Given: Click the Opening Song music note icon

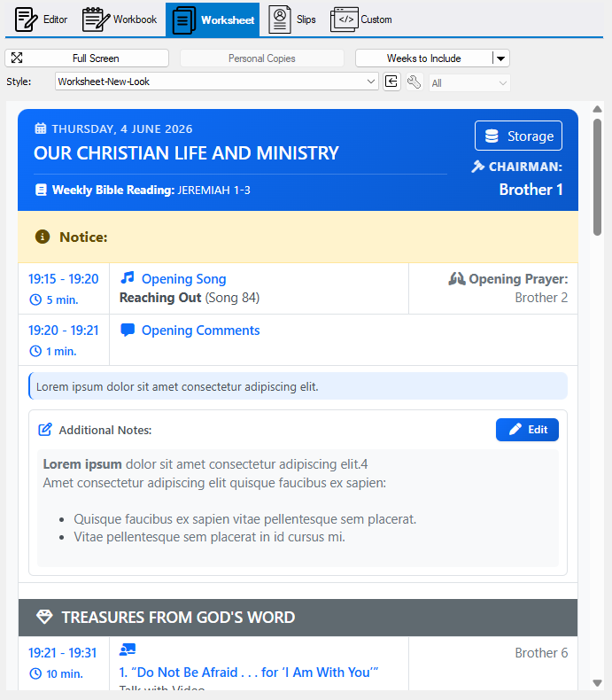Looking at the screenshot, I should pos(128,278).
